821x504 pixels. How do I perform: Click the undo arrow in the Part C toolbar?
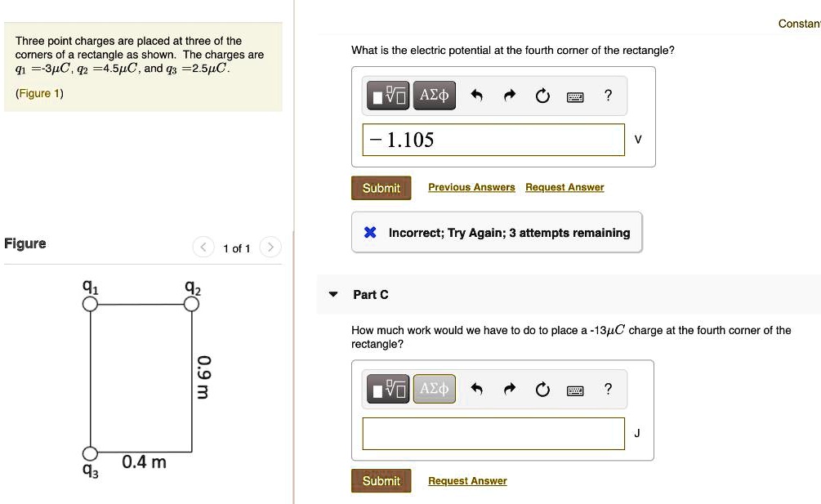478,390
